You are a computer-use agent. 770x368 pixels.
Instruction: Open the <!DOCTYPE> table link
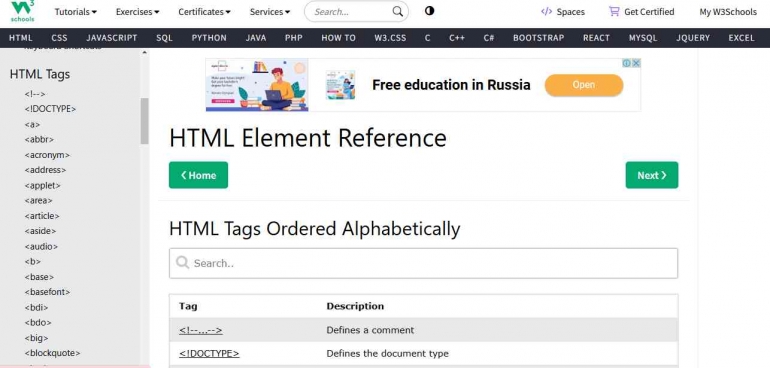[x=209, y=353]
